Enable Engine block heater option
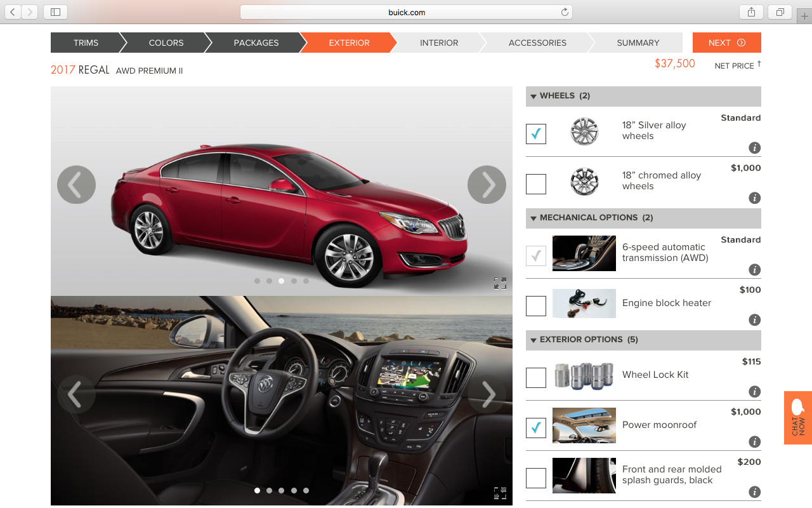 [x=536, y=306]
